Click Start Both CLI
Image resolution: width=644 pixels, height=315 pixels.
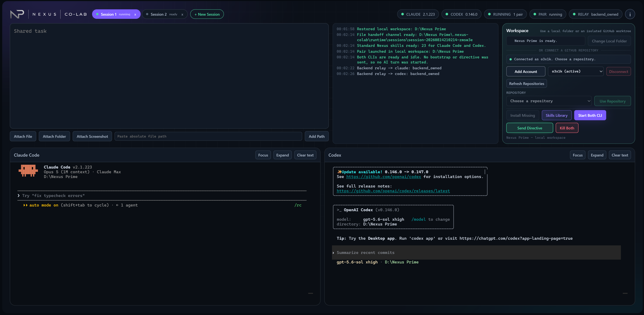590,115
